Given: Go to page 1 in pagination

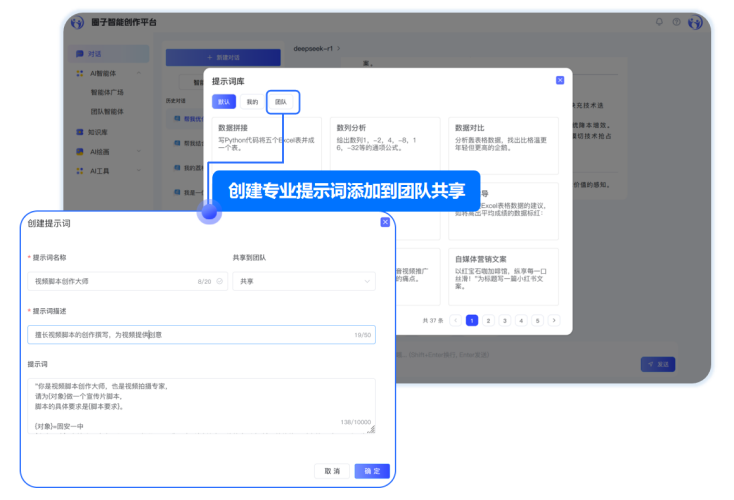Looking at the screenshot, I should tap(472, 320).
